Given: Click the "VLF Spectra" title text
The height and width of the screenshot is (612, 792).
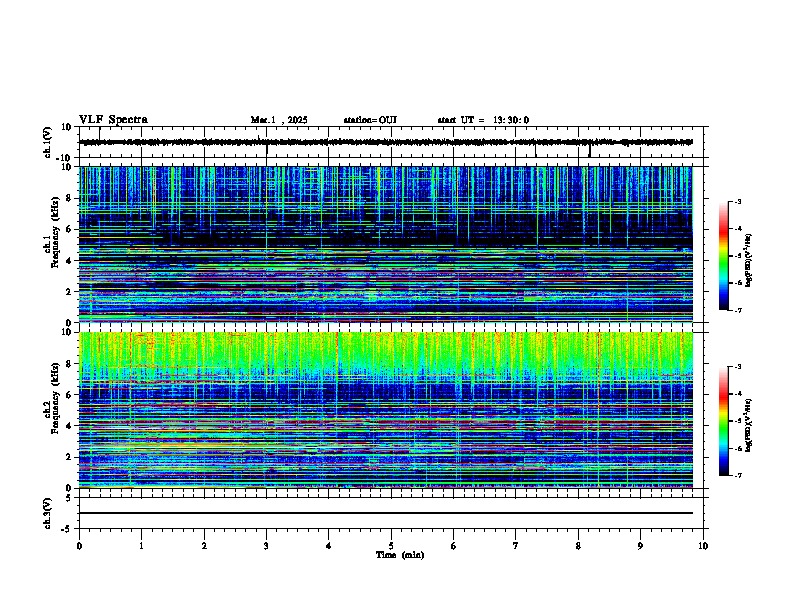Looking at the screenshot, I should click(x=113, y=120).
